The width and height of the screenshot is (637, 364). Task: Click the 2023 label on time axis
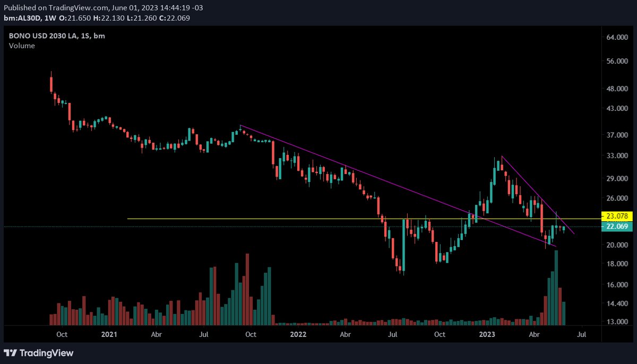[x=487, y=335]
